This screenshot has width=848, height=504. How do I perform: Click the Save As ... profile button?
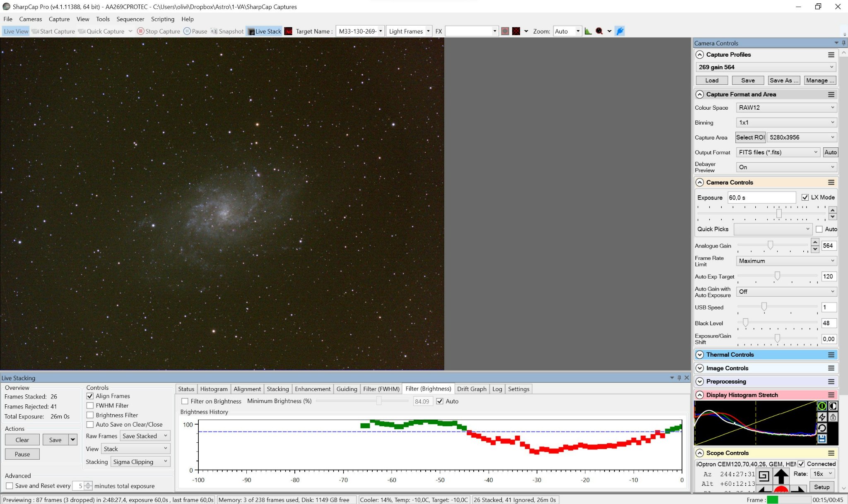coord(783,80)
